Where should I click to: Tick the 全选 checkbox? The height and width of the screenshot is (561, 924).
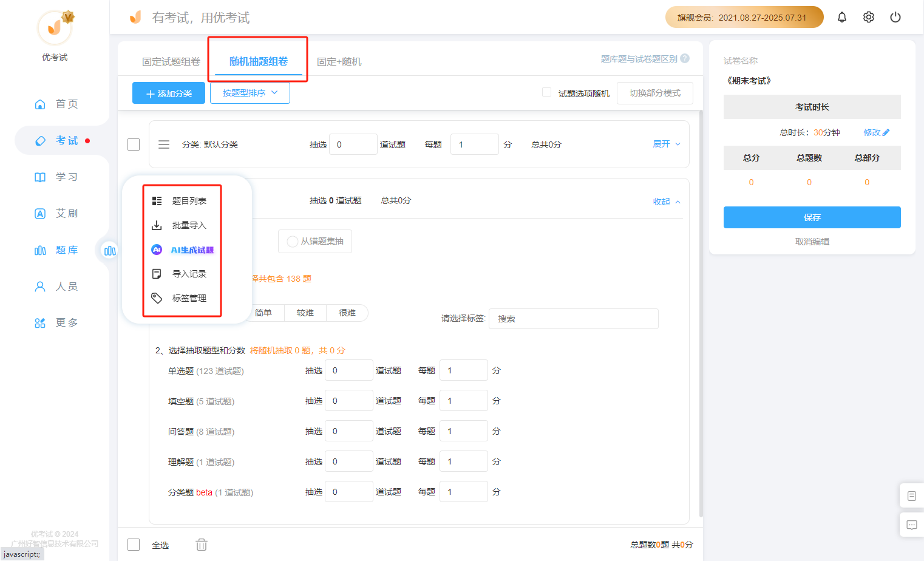(134, 545)
